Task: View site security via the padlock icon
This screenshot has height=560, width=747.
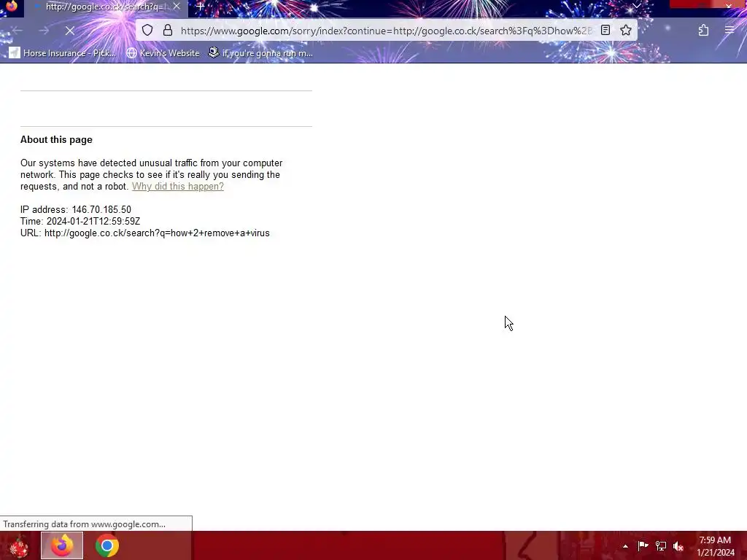Action: coord(168,31)
